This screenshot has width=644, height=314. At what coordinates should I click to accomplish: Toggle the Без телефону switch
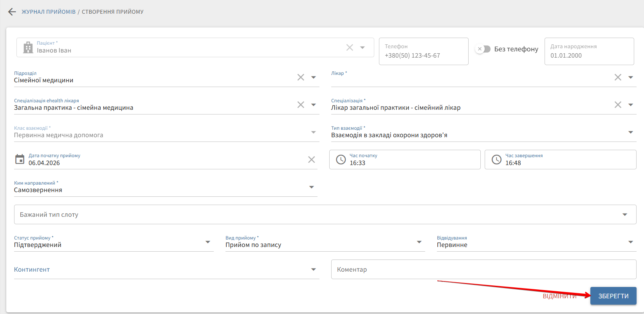[483, 49]
